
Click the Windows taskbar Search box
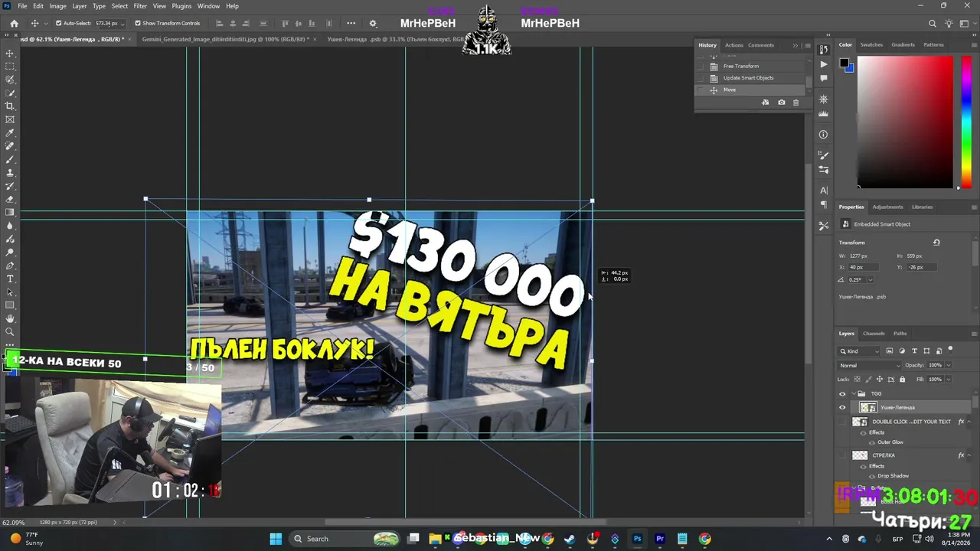tap(345, 539)
